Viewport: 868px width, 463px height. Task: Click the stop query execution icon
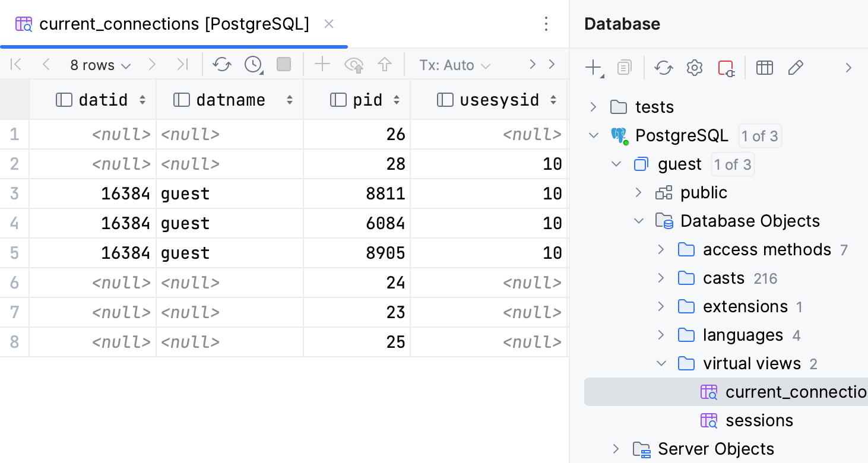tap(283, 65)
